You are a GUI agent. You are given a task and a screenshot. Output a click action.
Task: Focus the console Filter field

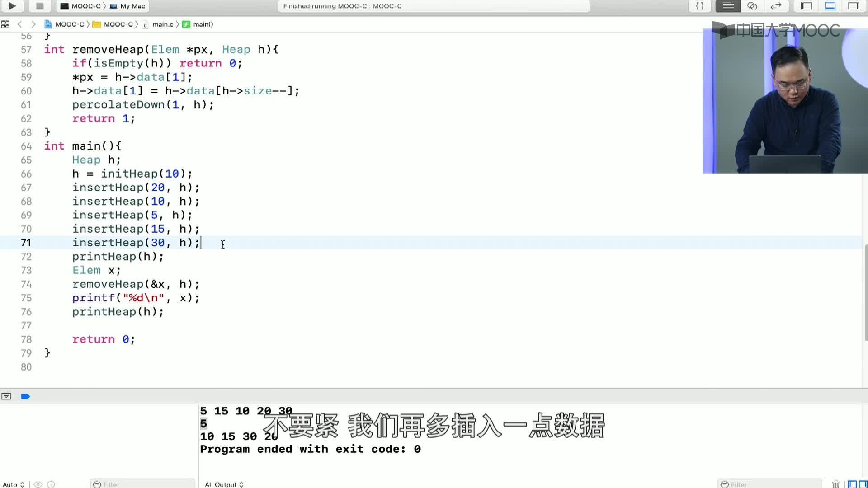coord(769,484)
